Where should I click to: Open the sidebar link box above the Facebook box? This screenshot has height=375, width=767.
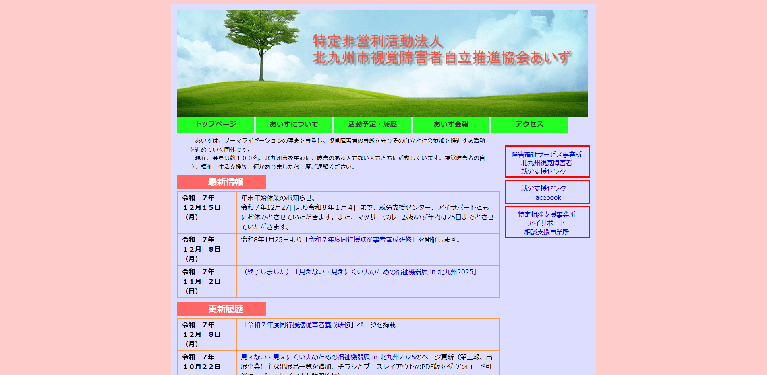pos(547,161)
